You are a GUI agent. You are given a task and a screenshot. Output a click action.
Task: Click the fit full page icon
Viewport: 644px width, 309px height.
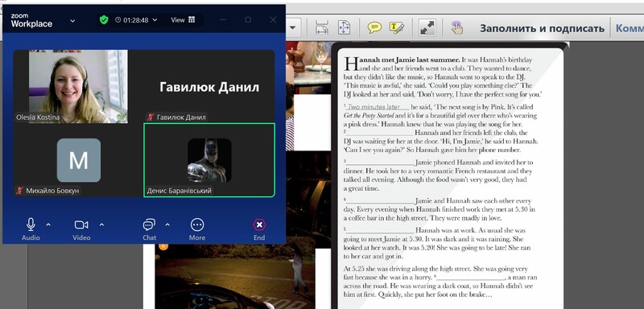click(x=344, y=27)
